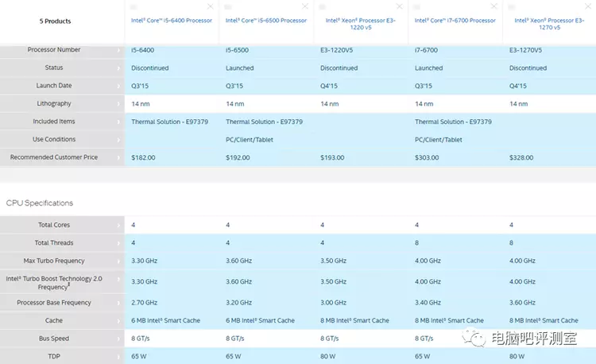This screenshot has width=596, height=364.
Task: Remove the Xeon E3-1220 v5 column with its X
Action: point(400,6)
